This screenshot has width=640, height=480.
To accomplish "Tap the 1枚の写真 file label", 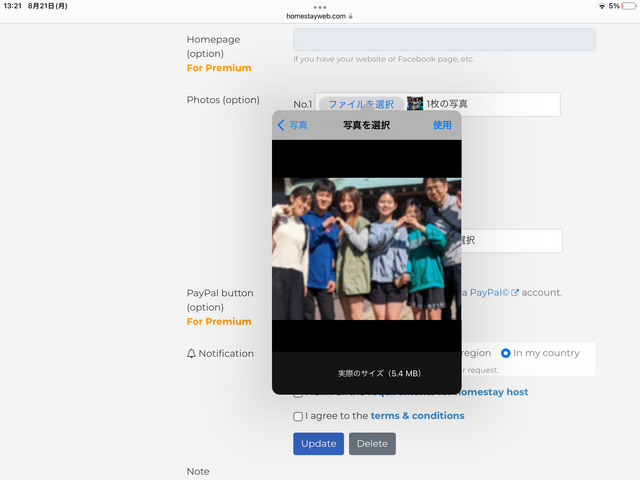I will 447,104.
